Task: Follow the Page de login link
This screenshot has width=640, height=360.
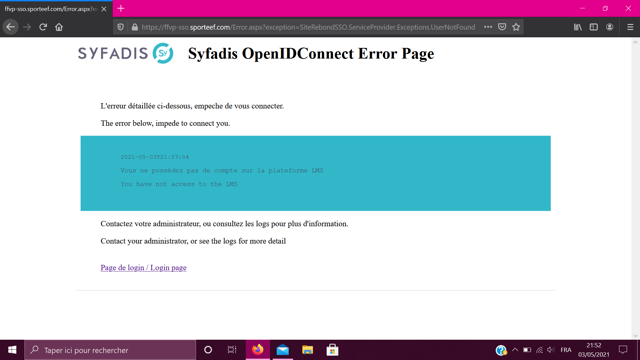Action: click(x=143, y=267)
